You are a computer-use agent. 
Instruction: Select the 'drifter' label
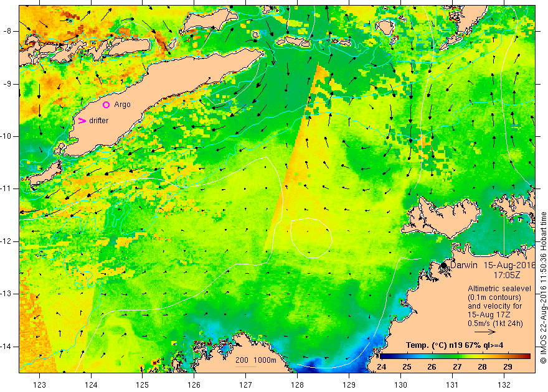tap(99, 121)
